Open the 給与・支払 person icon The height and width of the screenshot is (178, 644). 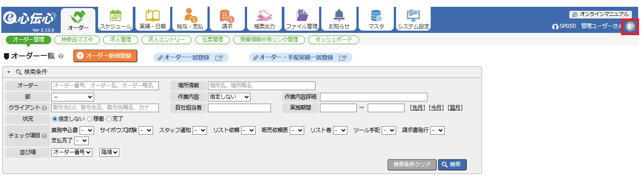click(x=190, y=19)
